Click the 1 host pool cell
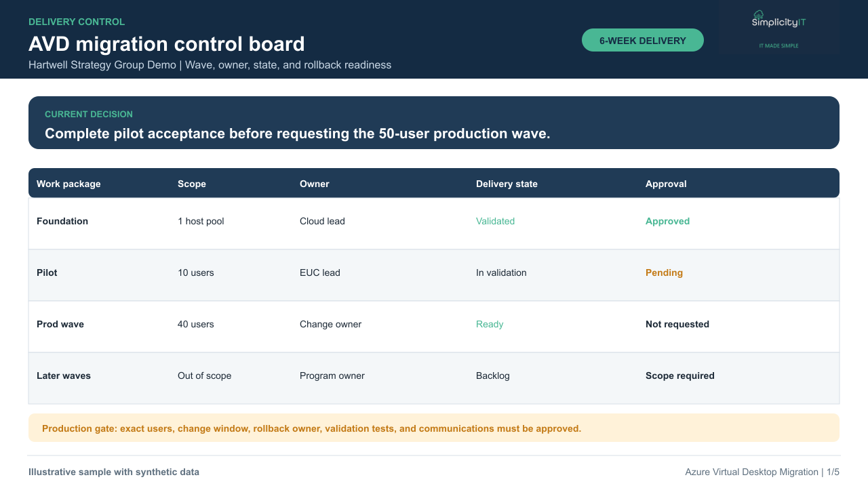 click(x=201, y=221)
